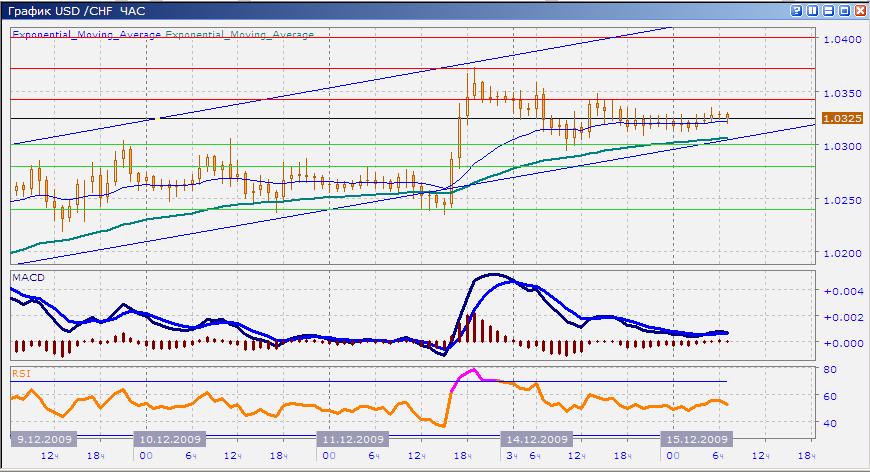Click the 60 level on RSI scale
The width and height of the screenshot is (870, 472).
(830, 397)
